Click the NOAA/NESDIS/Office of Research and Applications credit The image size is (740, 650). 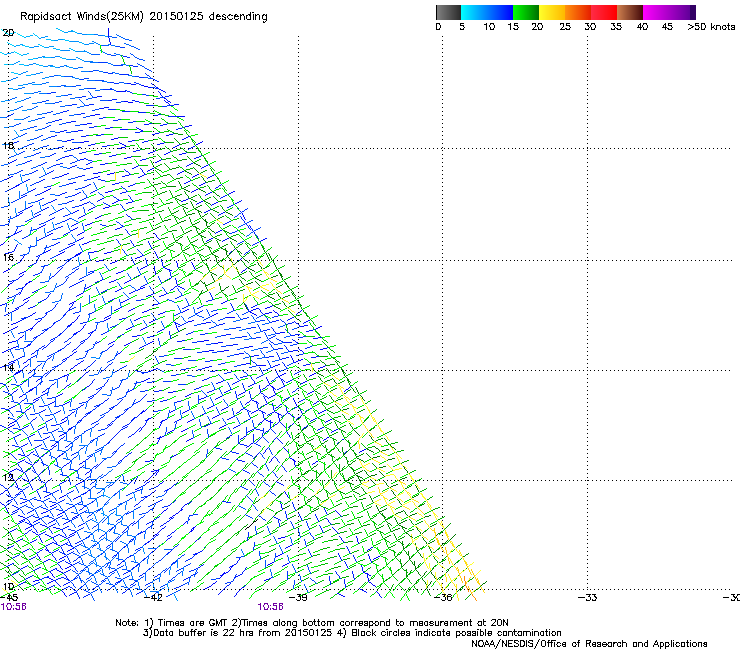[589, 644]
